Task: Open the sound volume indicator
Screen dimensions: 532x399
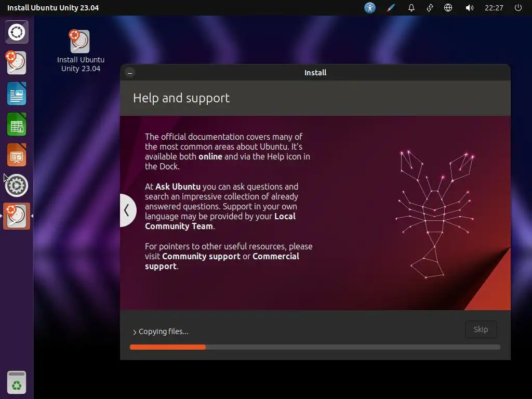Action: click(x=469, y=8)
